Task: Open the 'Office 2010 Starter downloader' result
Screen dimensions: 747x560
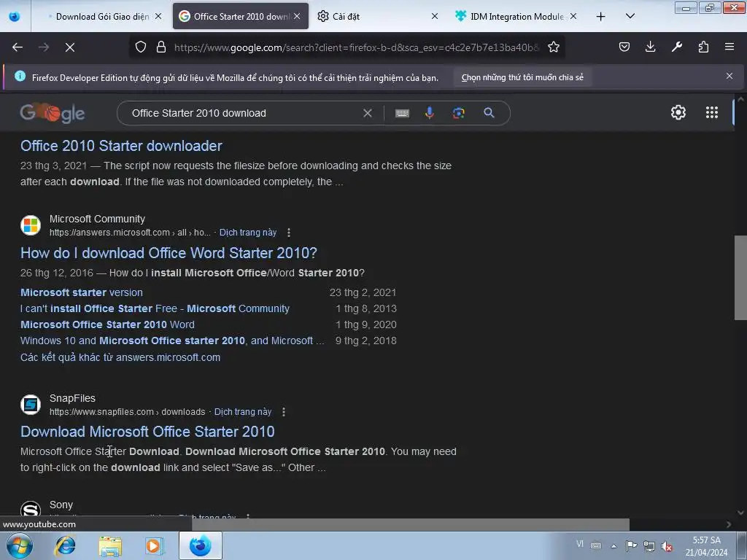Action: click(x=121, y=146)
